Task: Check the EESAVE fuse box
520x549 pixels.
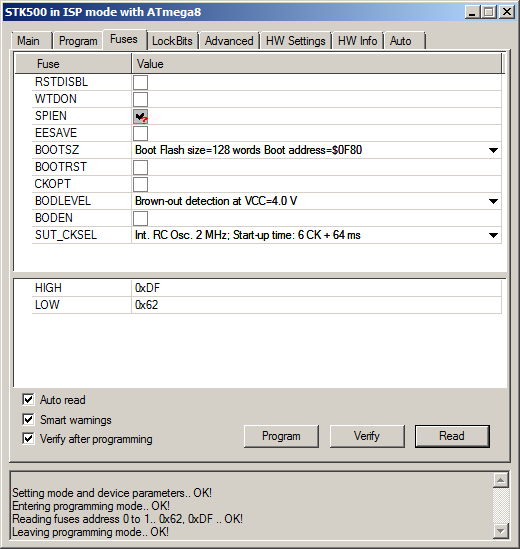Action: point(140,133)
